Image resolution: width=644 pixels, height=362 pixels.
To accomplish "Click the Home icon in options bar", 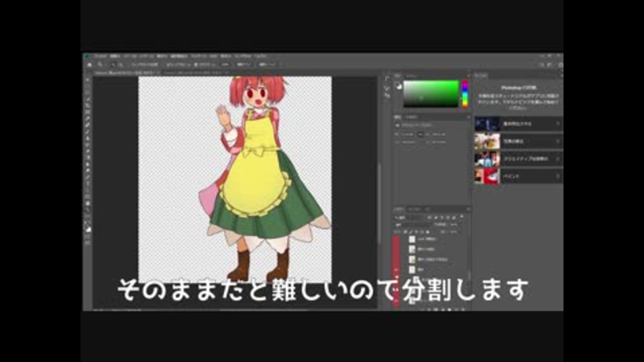I will click(89, 64).
